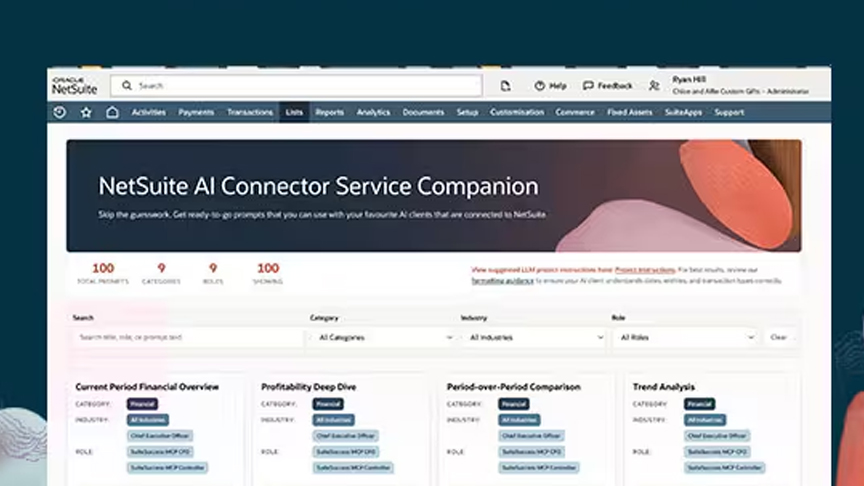Open the SuiteApps menu
Screen dimensions: 864x486
683,112
